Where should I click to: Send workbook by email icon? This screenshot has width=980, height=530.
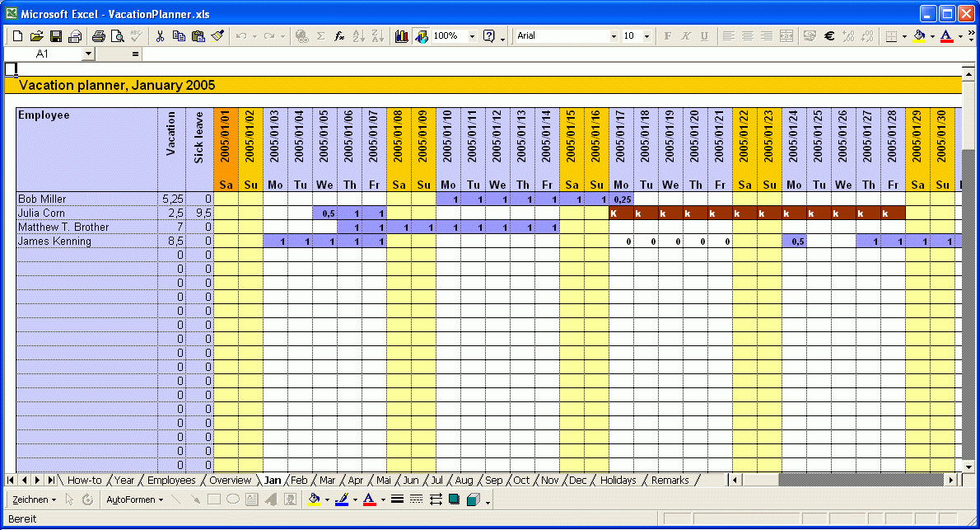coord(75,36)
